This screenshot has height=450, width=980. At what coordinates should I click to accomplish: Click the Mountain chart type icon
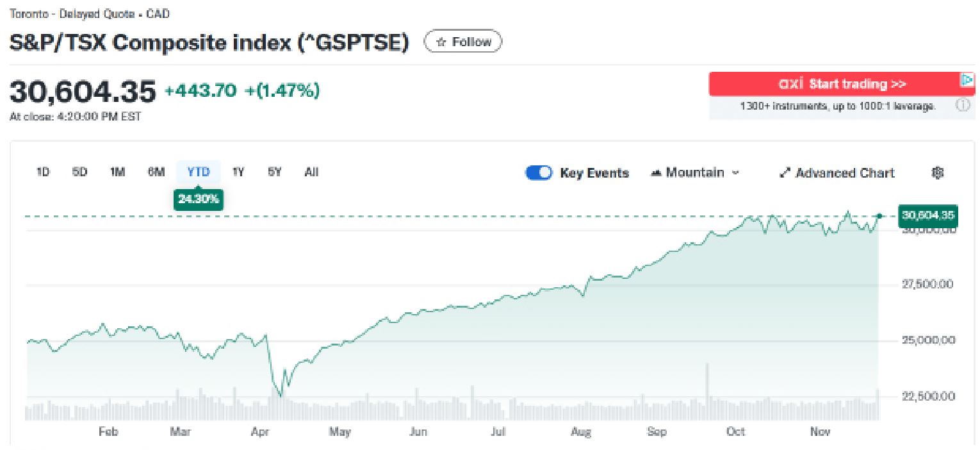pos(655,173)
